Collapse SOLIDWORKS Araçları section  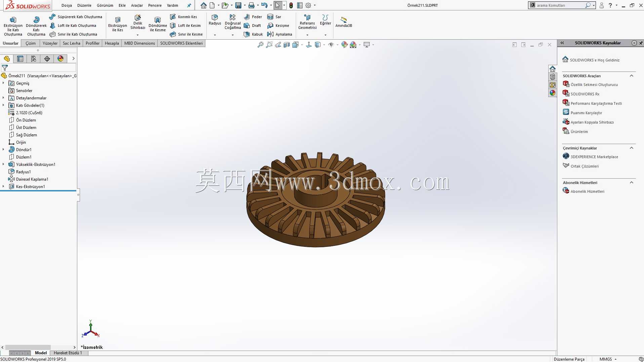(632, 76)
